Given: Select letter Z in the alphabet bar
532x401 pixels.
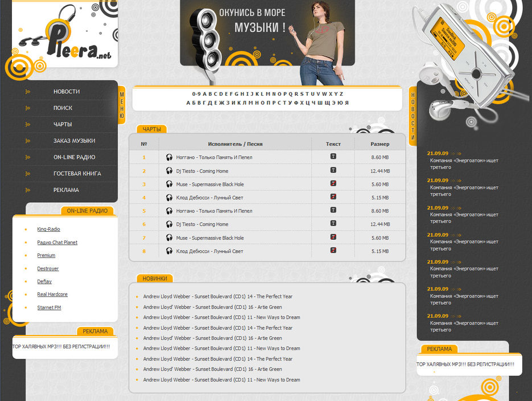Looking at the screenshot, I should (x=341, y=94).
